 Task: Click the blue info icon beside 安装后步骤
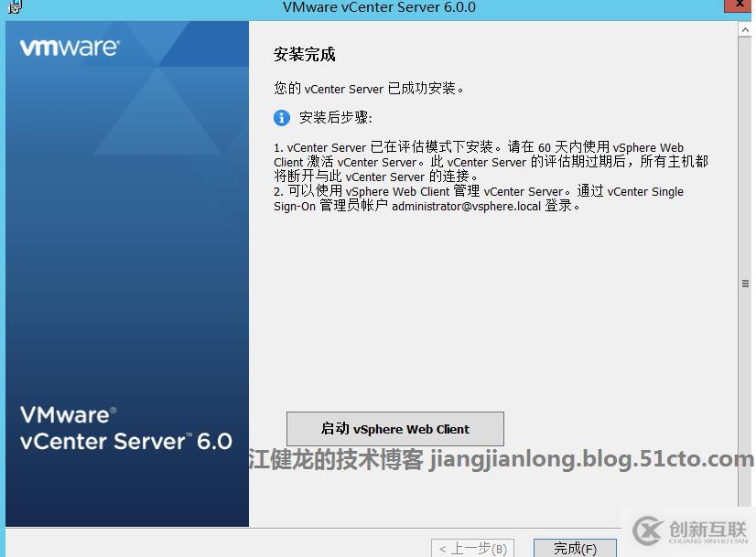point(282,118)
